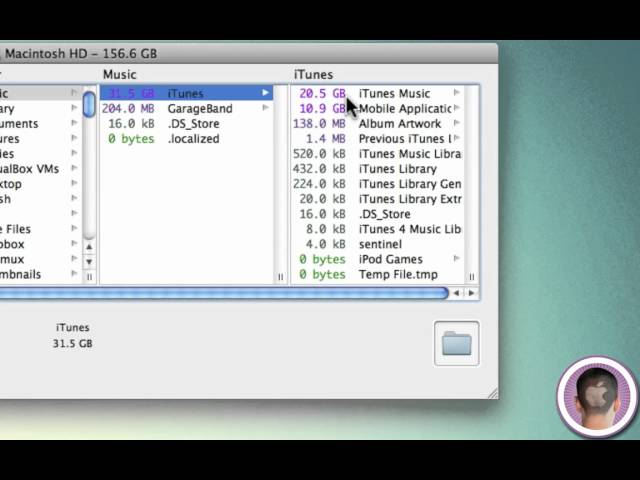640x480 pixels.
Task: Click the window resize grip corner
Action: click(x=491, y=394)
